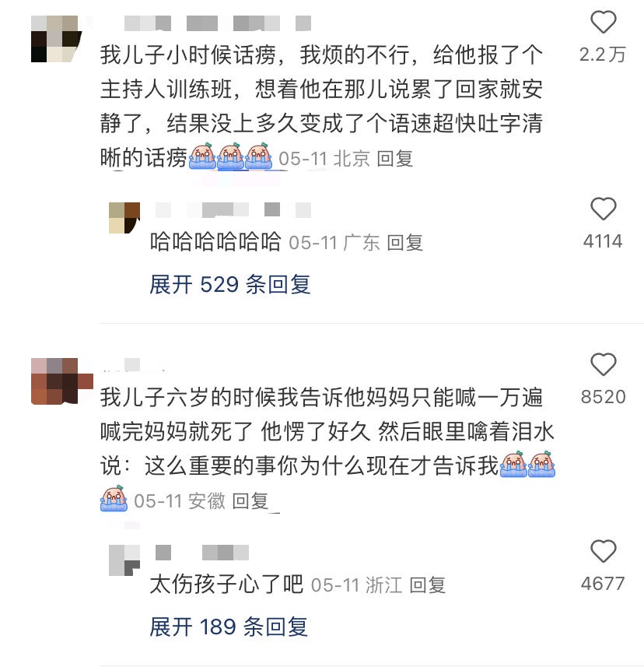Expand 展开 529 条回复
Viewport: 644px width, 667px height.
click(x=230, y=284)
